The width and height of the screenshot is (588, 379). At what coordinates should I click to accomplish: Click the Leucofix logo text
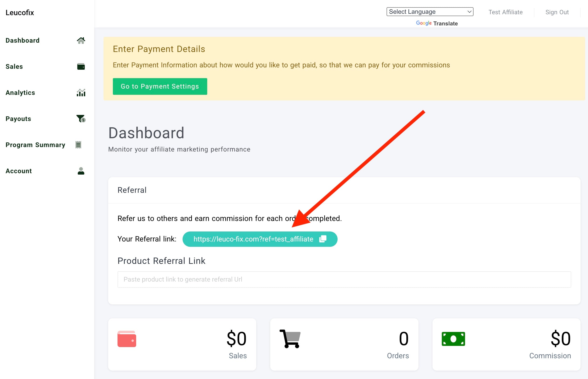(20, 13)
